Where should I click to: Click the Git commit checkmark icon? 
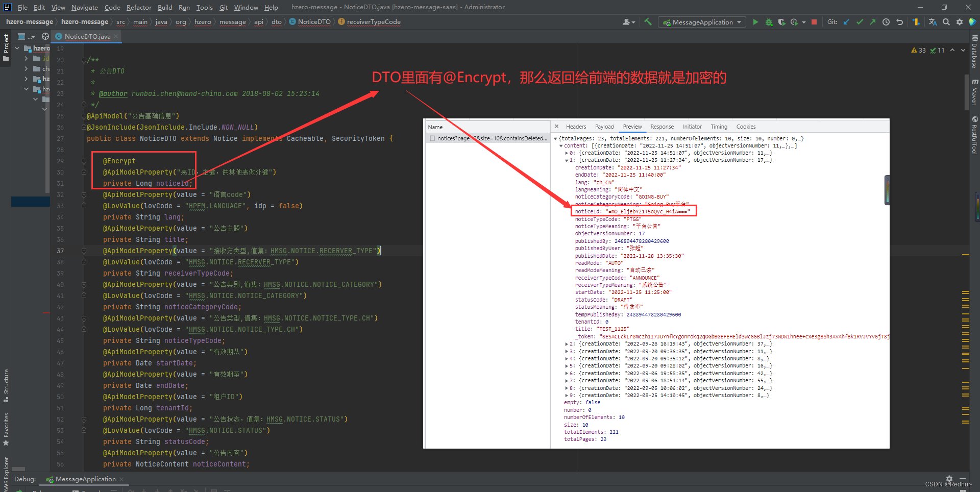(x=860, y=22)
